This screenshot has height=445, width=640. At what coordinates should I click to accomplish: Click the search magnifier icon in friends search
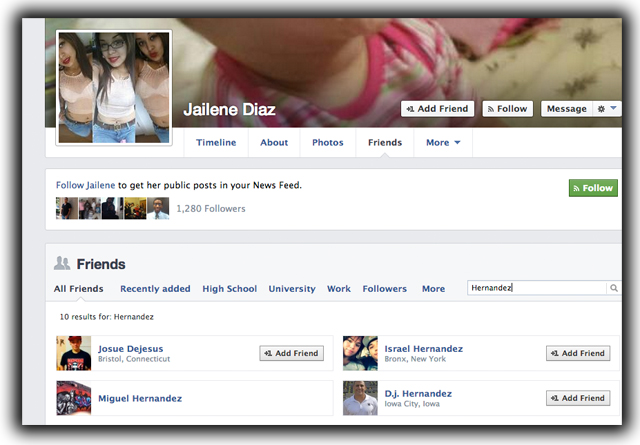pos(614,288)
